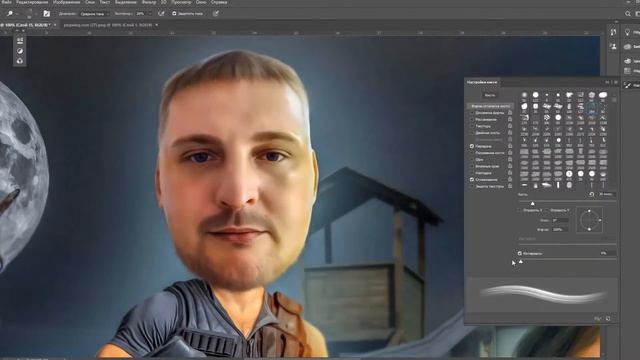The width and height of the screenshot is (640, 360).
Task: Toggle the brush settings panel icon in options bar
Action: [47, 13]
